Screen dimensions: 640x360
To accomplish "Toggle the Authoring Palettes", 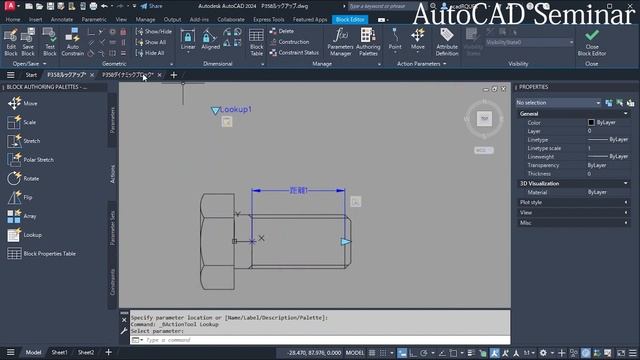I will 368,42.
